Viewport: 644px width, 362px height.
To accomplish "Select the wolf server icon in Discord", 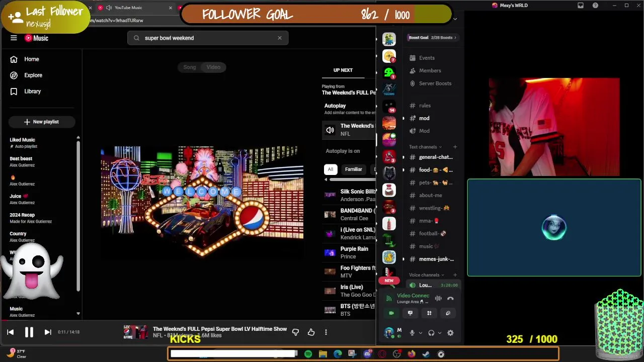I will (x=389, y=173).
